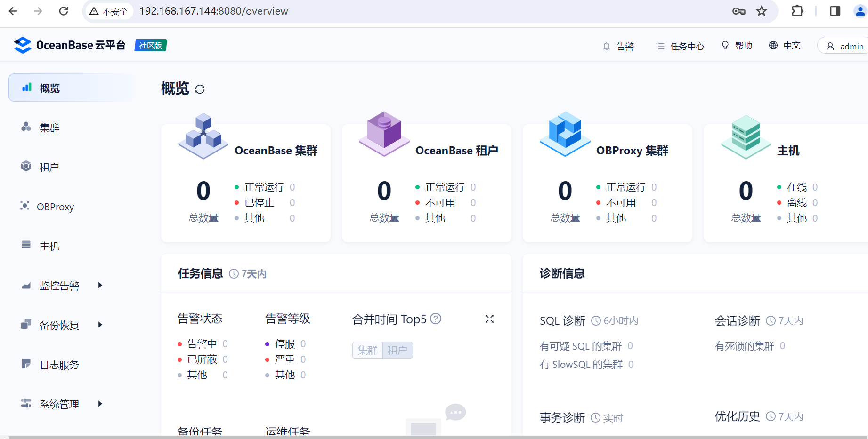The image size is (868, 439).
Task: Click the not-secure warning icon in address bar
Action: click(x=94, y=11)
